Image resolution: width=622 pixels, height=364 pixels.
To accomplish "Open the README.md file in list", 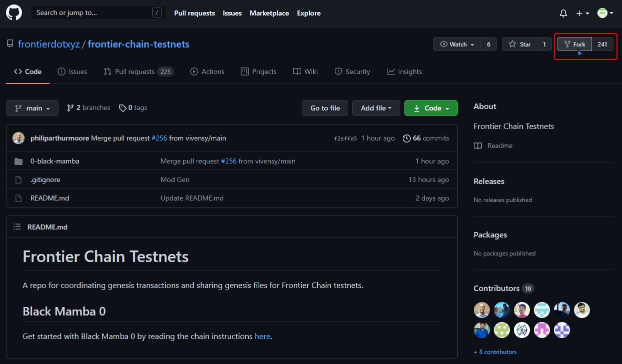I will tap(50, 198).
